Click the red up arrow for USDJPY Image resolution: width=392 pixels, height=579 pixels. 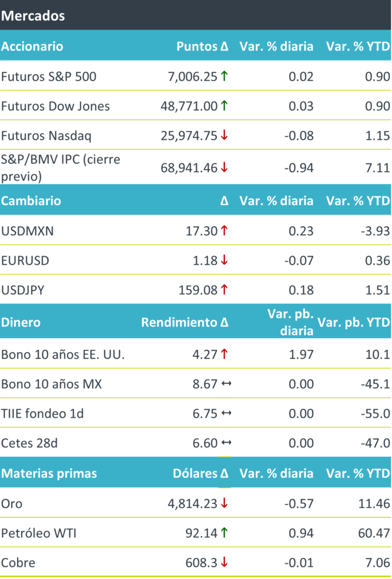(224, 290)
